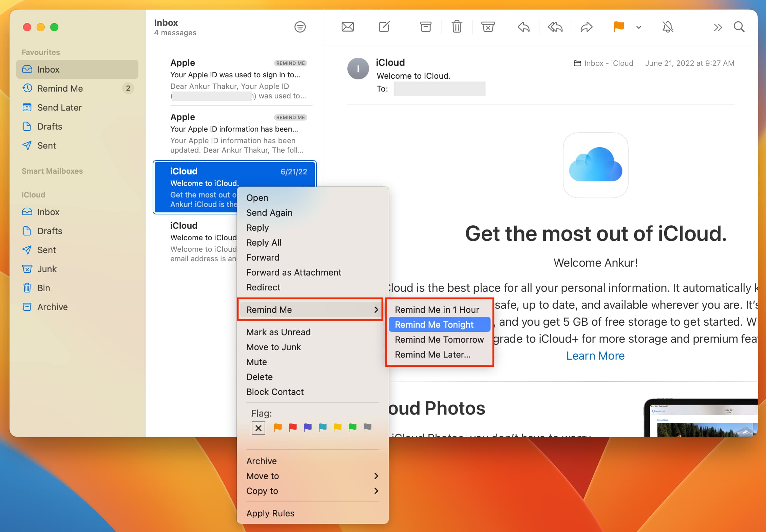The width and height of the screenshot is (766, 532).
Task: Reply using the single arrow toolbar icon
Action: click(x=523, y=27)
